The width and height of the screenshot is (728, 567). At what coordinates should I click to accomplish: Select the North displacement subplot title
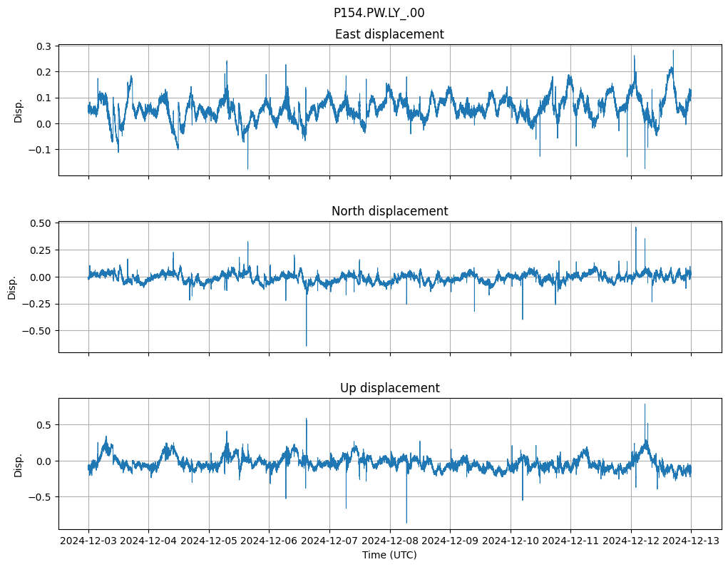pyautogui.click(x=389, y=211)
